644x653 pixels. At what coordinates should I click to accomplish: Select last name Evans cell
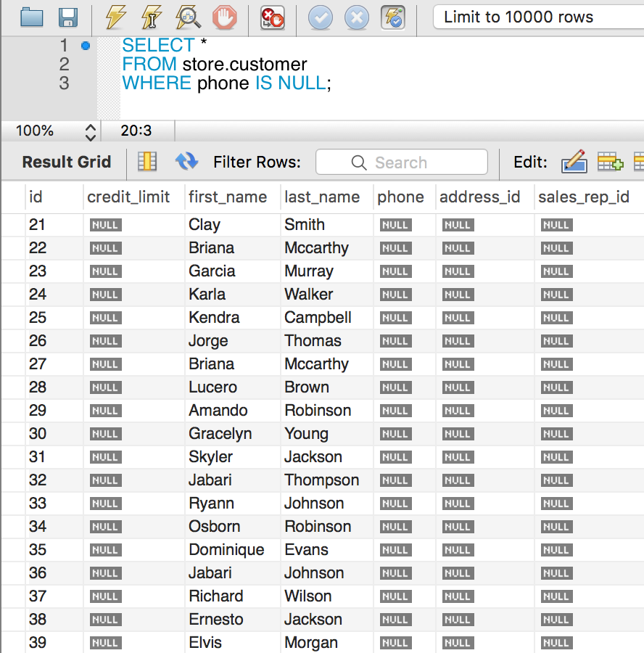[327, 550]
